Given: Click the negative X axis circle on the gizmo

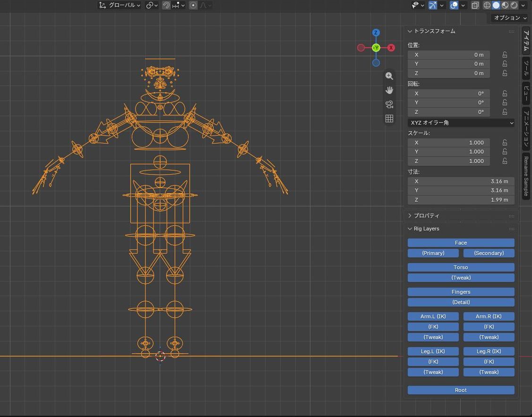Looking at the screenshot, I should click(x=361, y=48).
